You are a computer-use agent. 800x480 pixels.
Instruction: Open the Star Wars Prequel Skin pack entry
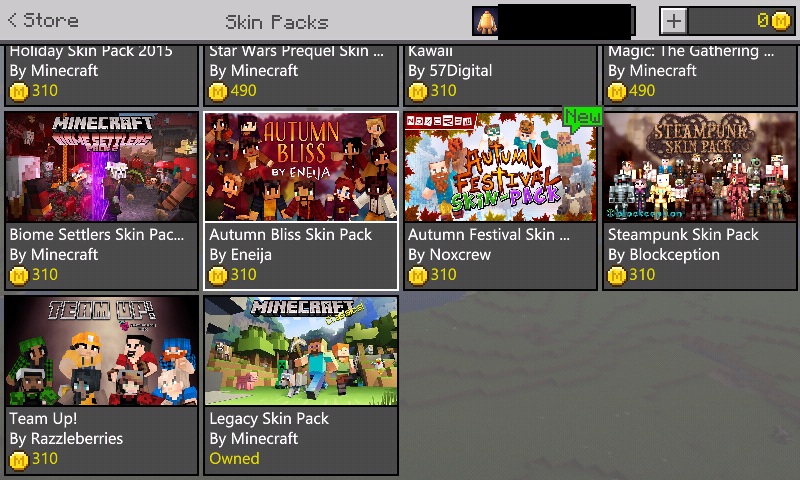pos(301,75)
